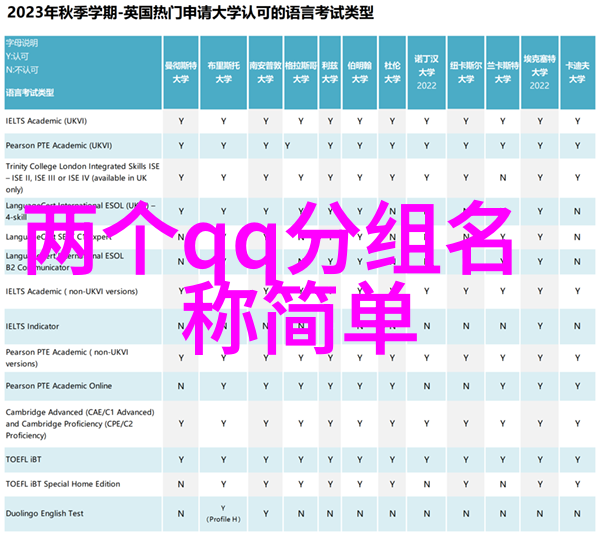Select the '诺丁汉大学 2022' column header
Viewport: 600px width, 536px height.
point(427,72)
